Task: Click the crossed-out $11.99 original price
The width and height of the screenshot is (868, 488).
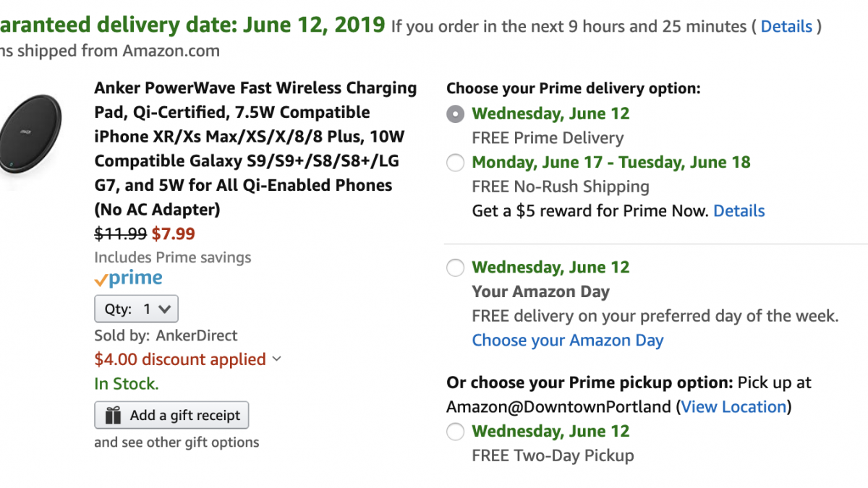Action: pos(120,234)
